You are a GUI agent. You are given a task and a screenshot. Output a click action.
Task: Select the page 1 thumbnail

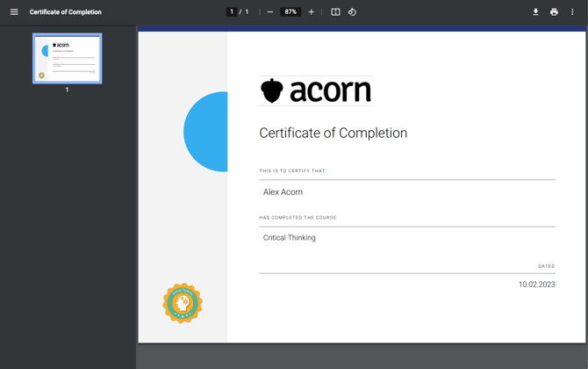[67, 59]
